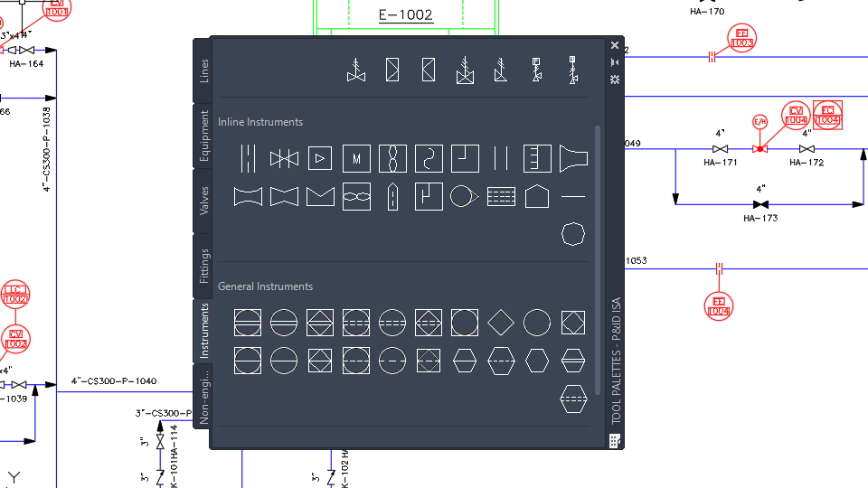Pick the rounded octagon inline instrument symbol
Viewport: 868px width, 488px height.
click(573, 234)
